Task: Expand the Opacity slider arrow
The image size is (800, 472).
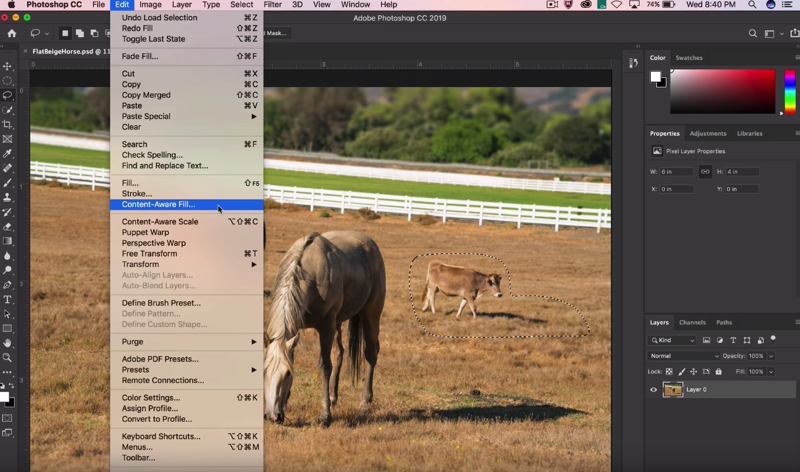Action: pos(771,356)
